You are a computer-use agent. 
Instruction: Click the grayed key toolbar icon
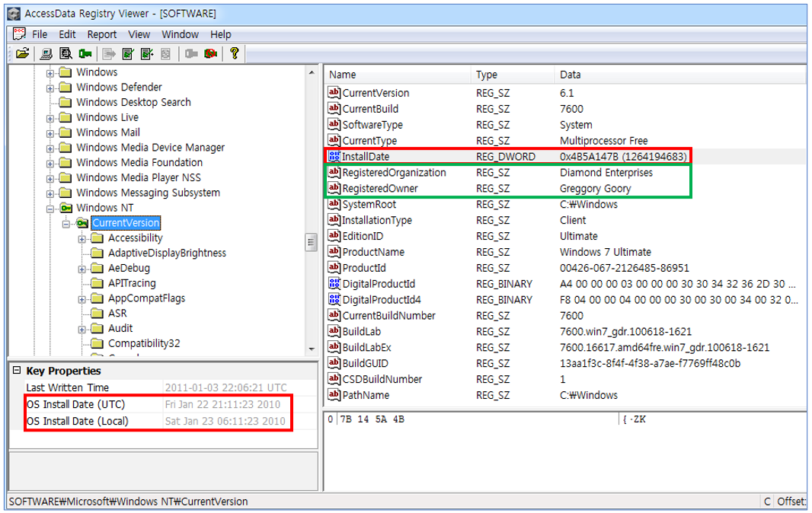tap(192, 53)
